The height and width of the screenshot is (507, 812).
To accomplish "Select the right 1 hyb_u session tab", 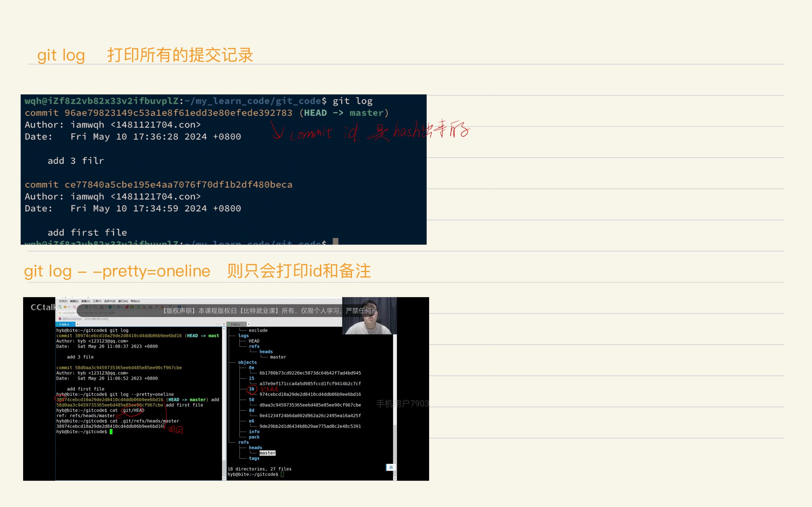I will pos(236,324).
